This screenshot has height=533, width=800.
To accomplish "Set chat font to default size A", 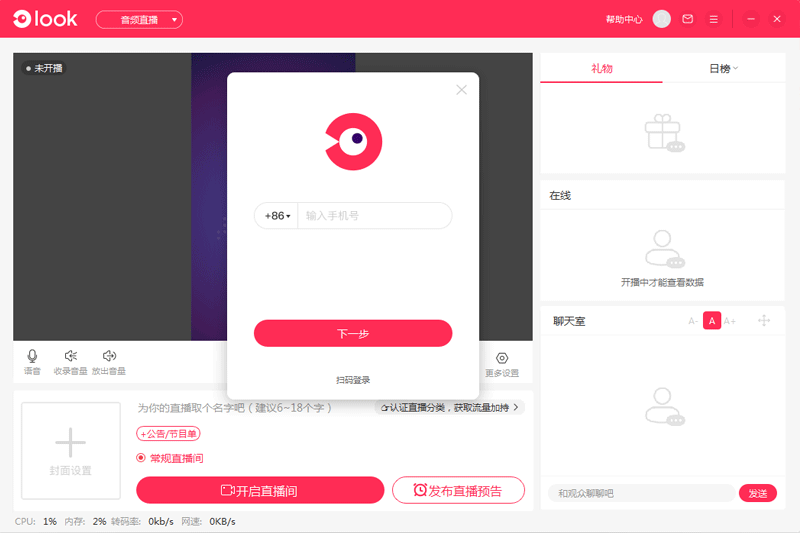I will 711,321.
